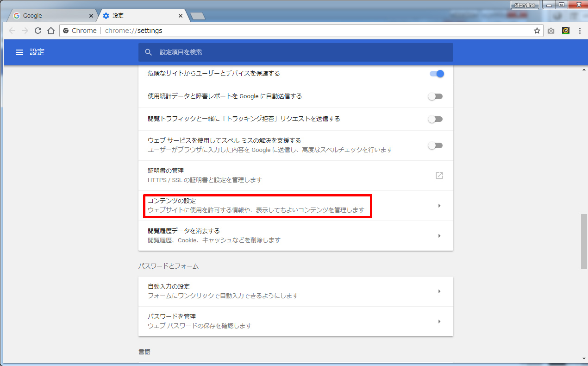The height and width of the screenshot is (366, 588).
Task: Enable 使用統計データと障害レポート sending toggle
Action: point(435,96)
